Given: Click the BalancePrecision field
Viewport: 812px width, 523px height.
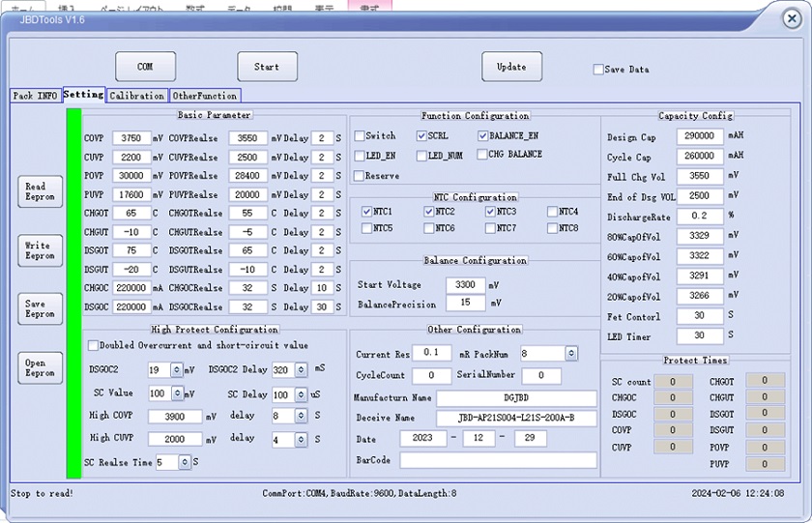Looking at the screenshot, I should coord(466,303).
